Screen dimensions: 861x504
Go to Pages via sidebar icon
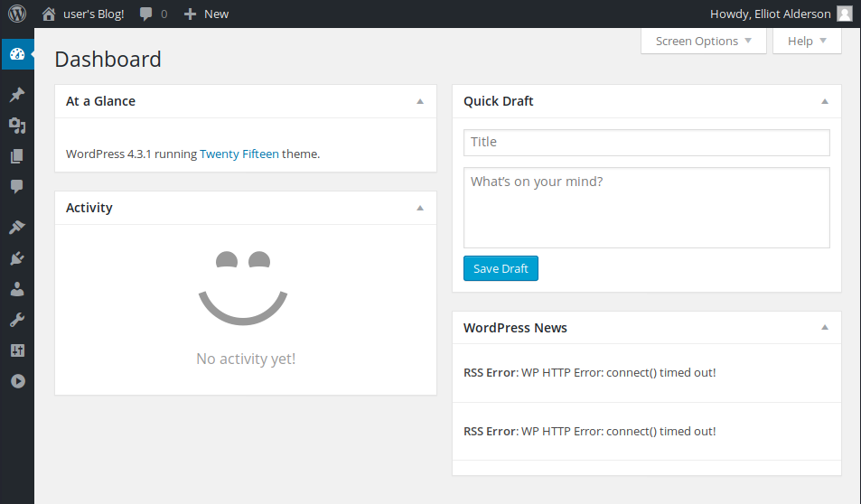tap(16, 156)
